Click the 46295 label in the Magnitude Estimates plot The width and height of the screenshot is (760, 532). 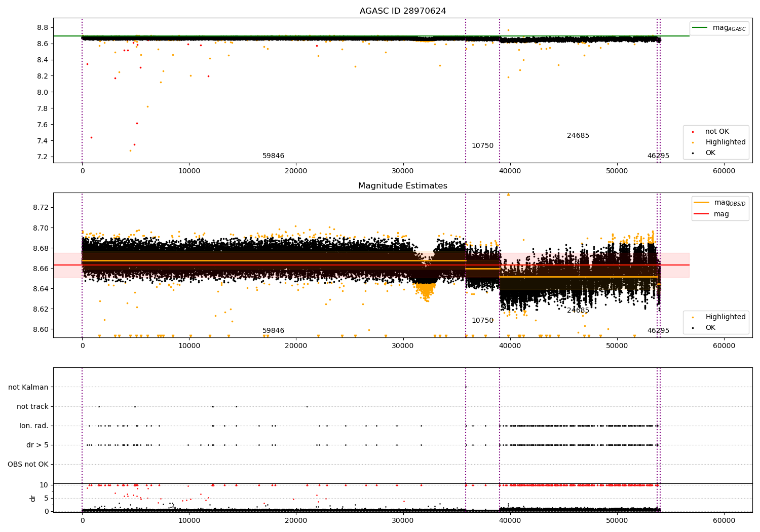(658, 331)
